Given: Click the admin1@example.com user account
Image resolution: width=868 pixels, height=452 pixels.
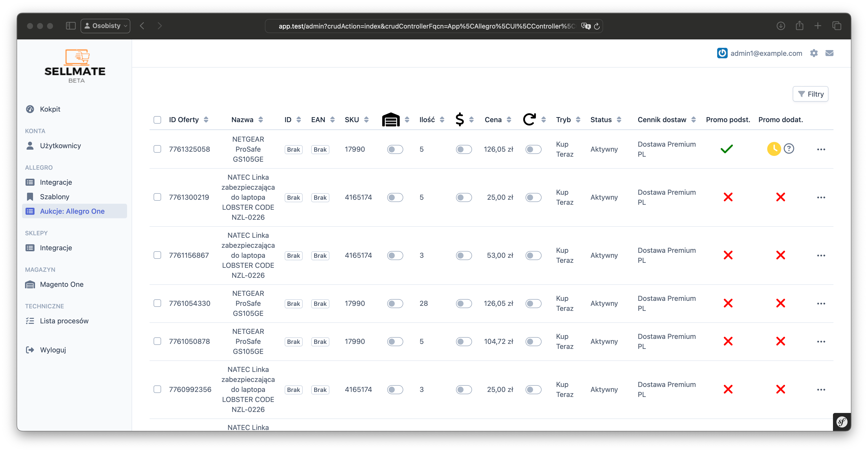Looking at the screenshot, I should point(759,53).
